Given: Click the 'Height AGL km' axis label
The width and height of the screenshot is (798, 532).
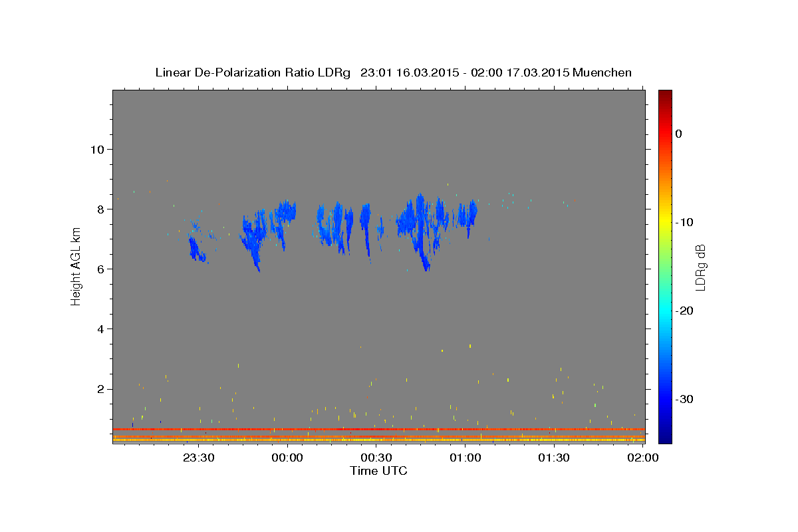Looking at the screenshot, I should point(76,266).
